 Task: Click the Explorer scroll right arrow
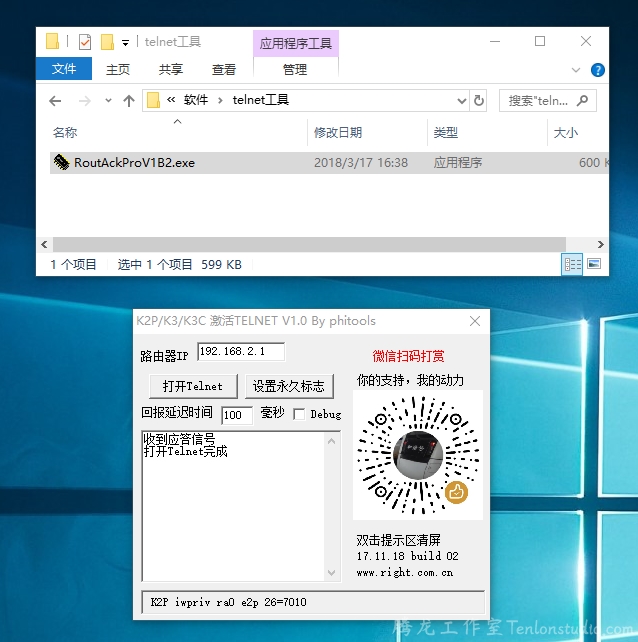pos(600,244)
